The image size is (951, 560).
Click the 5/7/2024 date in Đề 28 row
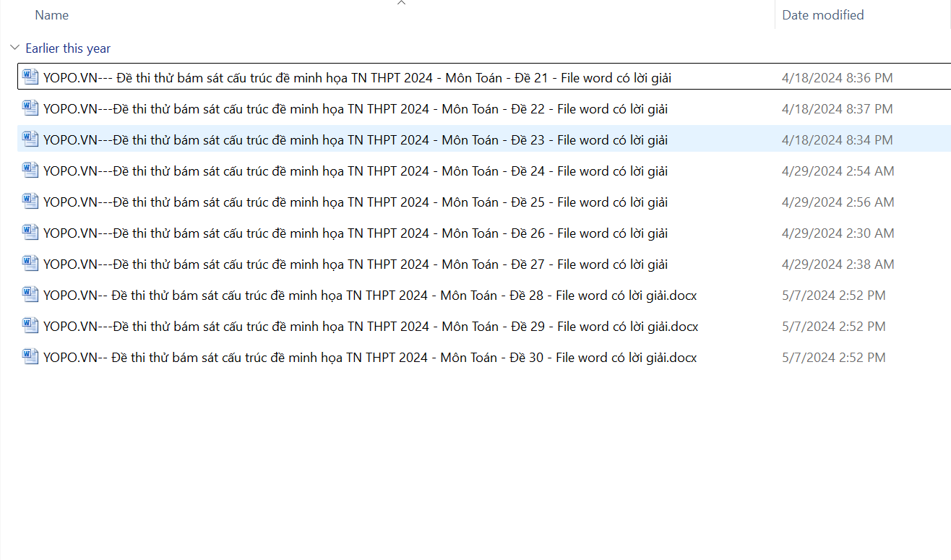(x=834, y=296)
